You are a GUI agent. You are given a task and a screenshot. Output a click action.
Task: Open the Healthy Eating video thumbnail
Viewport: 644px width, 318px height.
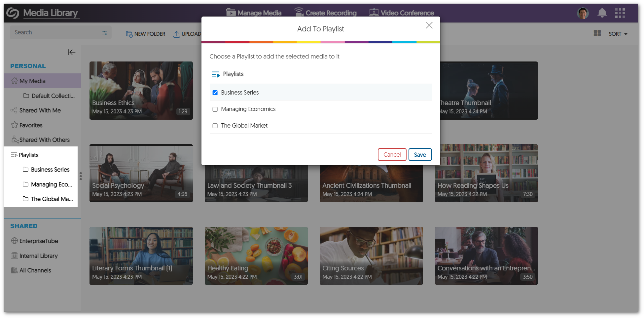tap(256, 256)
